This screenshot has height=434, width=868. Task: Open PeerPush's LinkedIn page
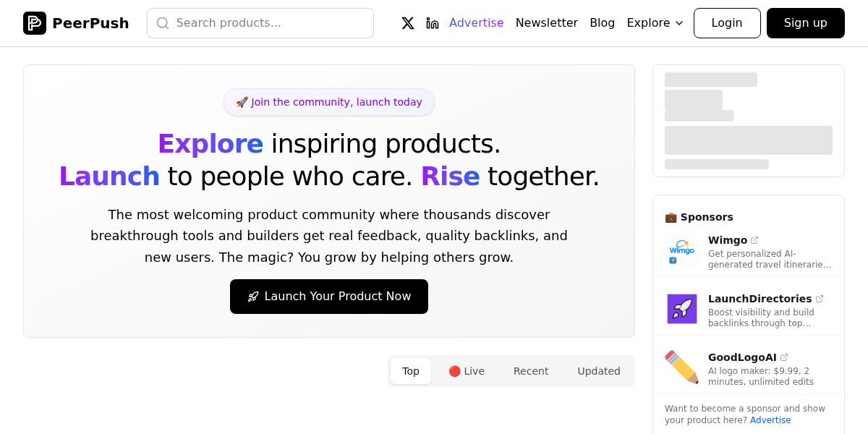(432, 22)
